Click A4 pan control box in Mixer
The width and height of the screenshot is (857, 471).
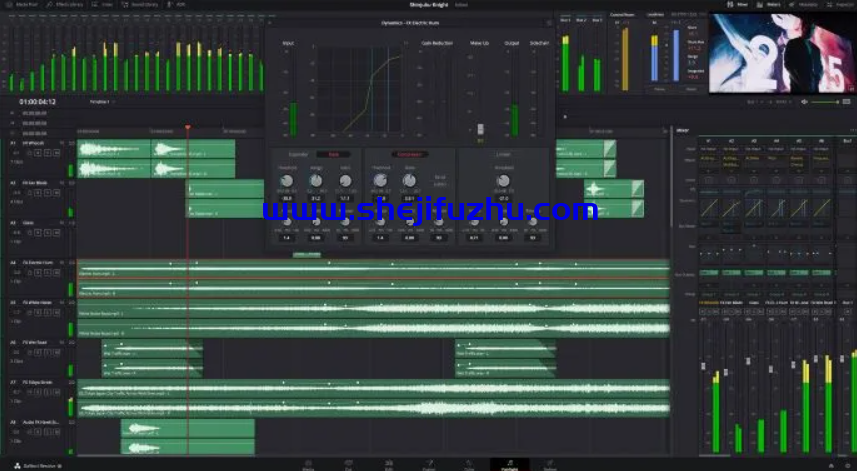(776, 254)
